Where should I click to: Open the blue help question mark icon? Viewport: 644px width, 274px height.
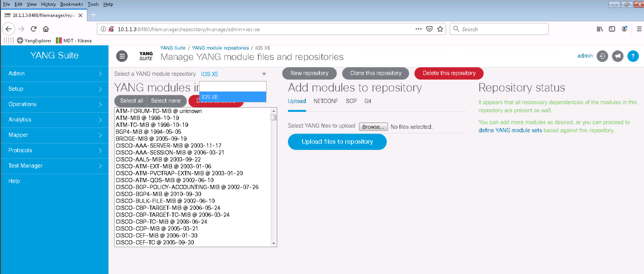click(x=633, y=56)
